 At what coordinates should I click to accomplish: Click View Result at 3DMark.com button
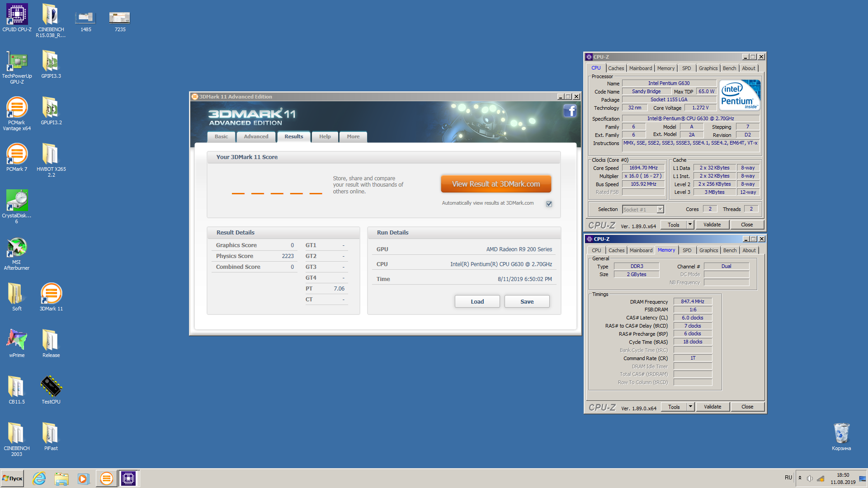click(x=496, y=184)
